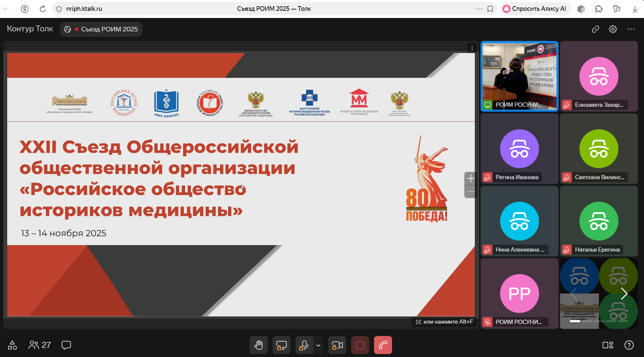Screen dimensions: 644x357
Task: Expand microphone options dropdown arrow
Action: click(318, 345)
